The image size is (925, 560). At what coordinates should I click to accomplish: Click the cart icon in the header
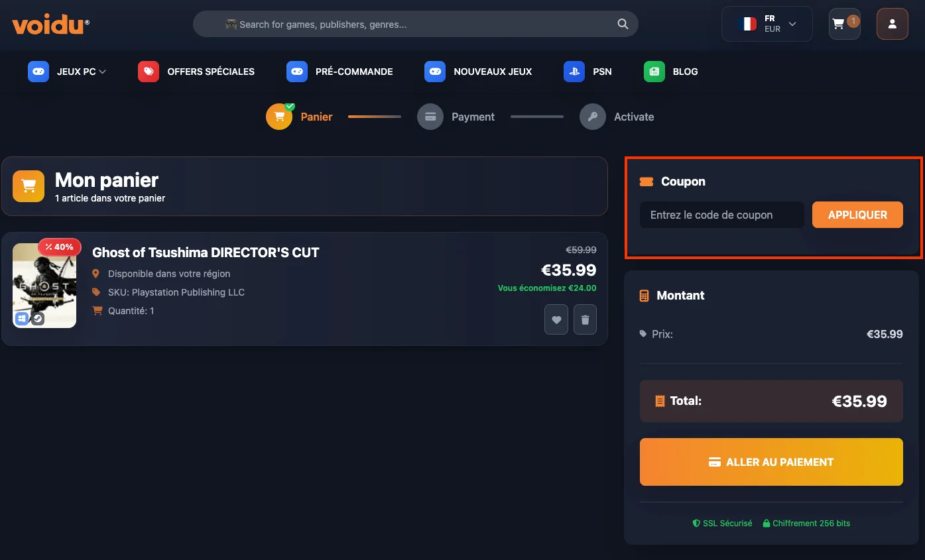click(x=843, y=23)
